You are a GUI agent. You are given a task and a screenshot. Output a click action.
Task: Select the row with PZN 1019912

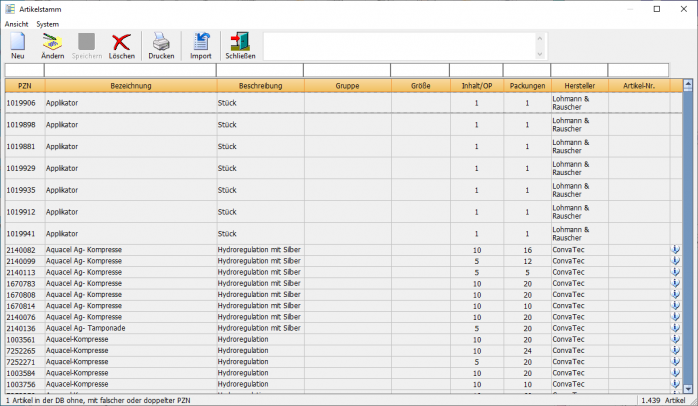343,212
